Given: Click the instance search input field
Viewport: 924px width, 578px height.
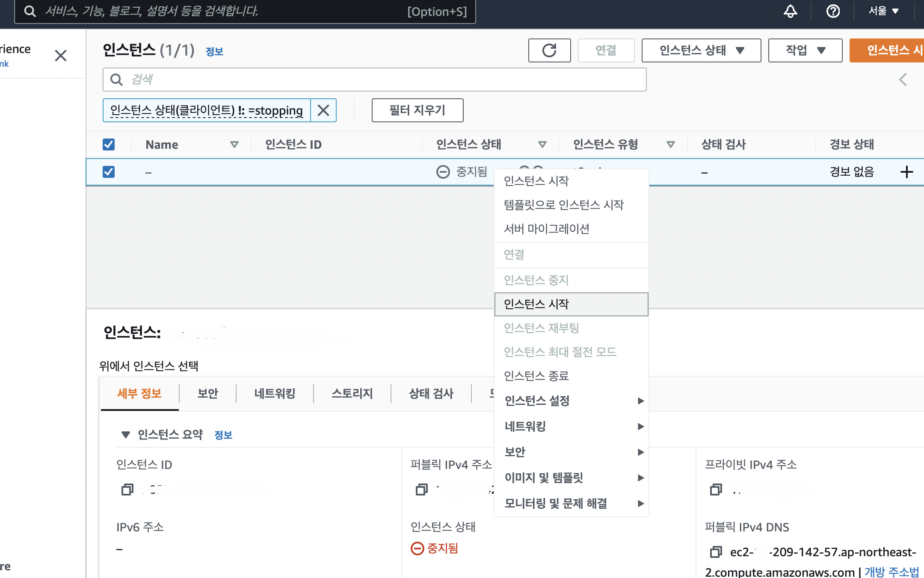Looking at the screenshot, I should [374, 80].
